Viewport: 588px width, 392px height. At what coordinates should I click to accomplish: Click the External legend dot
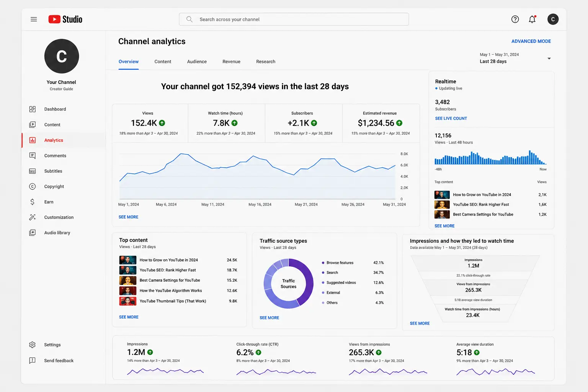coord(323,292)
